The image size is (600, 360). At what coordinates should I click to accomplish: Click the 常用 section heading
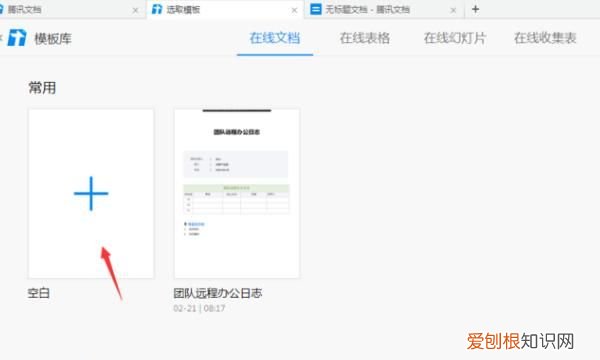[42, 88]
